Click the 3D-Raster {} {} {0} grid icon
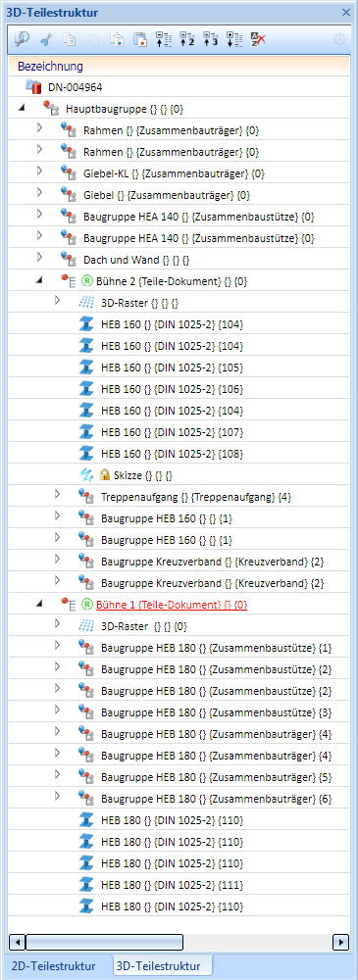The width and height of the screenshot is (358, 980). [x=85, y=625]
